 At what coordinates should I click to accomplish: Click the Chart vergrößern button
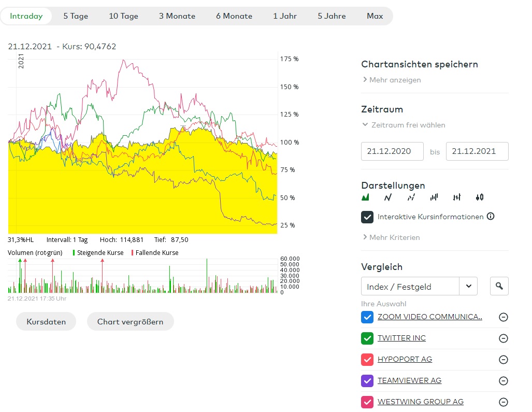point(131,321)
